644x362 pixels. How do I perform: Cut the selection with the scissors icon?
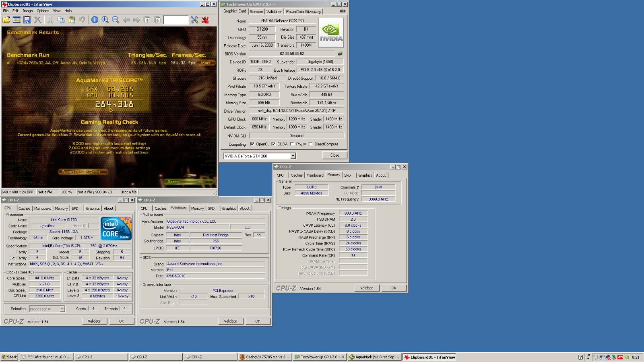50,20
